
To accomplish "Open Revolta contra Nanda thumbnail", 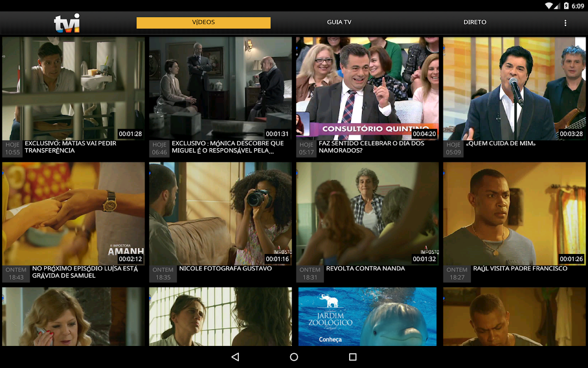I will click(367, 213).
